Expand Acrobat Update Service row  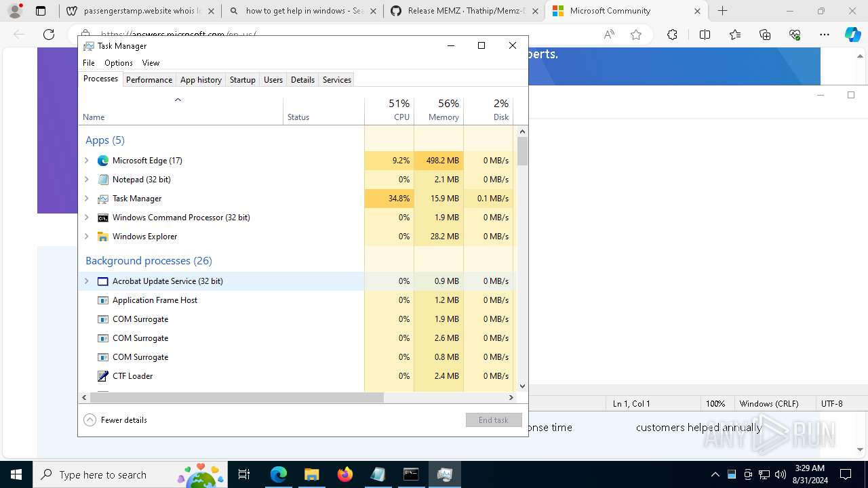87,281
